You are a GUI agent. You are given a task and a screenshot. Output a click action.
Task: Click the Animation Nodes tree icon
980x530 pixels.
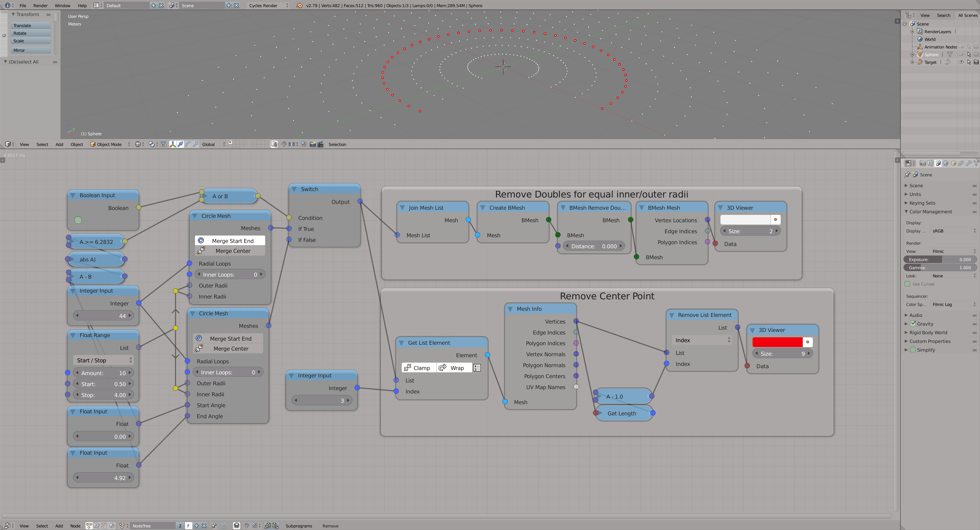[920, 47]
